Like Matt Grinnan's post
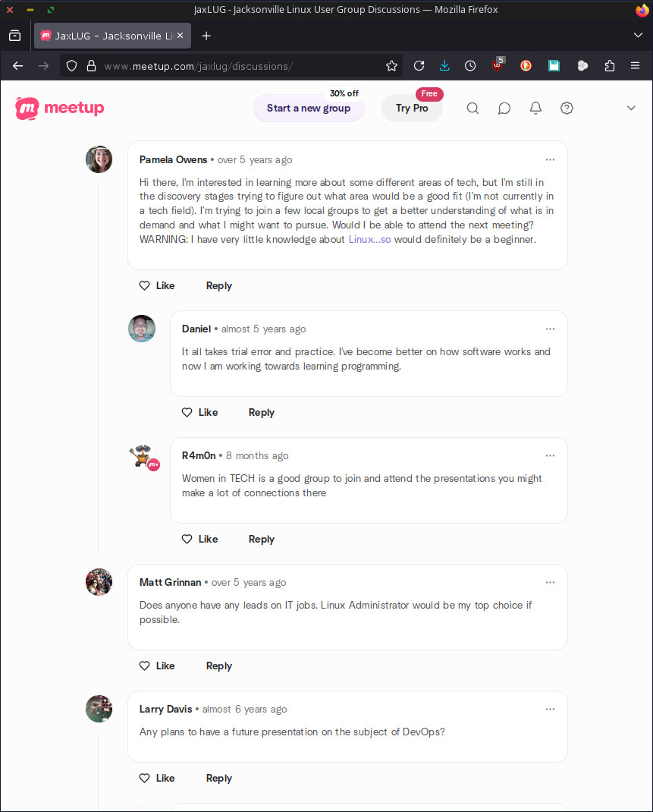 157,666
